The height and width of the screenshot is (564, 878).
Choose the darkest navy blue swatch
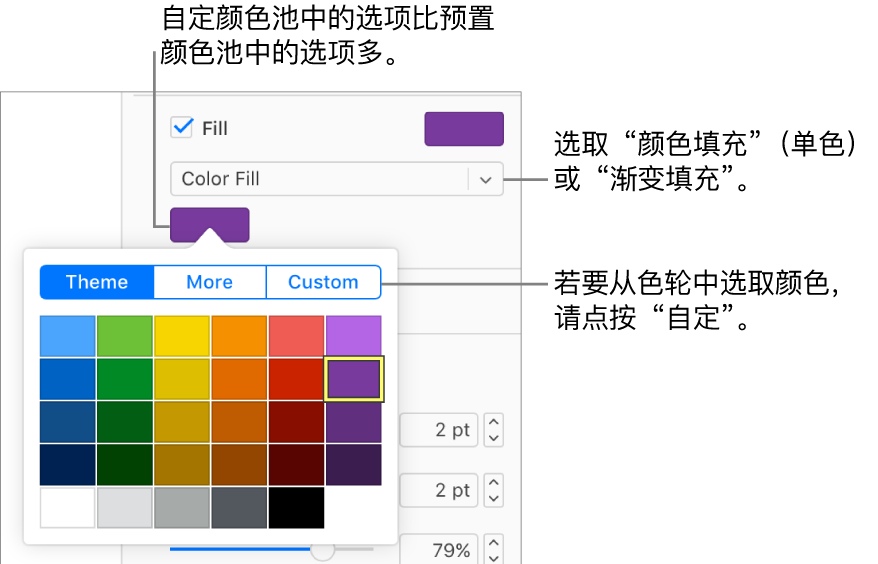(67, 464)
